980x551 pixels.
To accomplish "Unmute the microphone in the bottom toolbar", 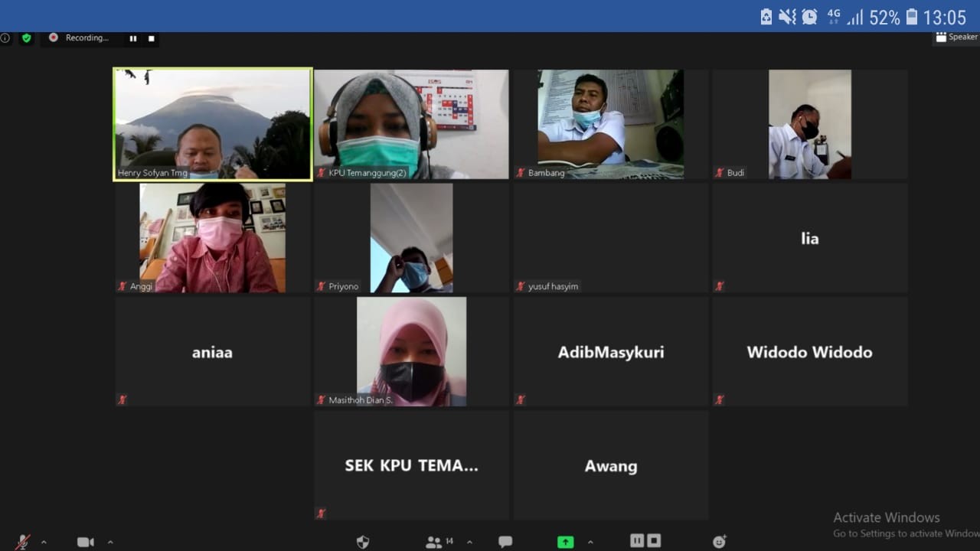I will click(23, 542).
